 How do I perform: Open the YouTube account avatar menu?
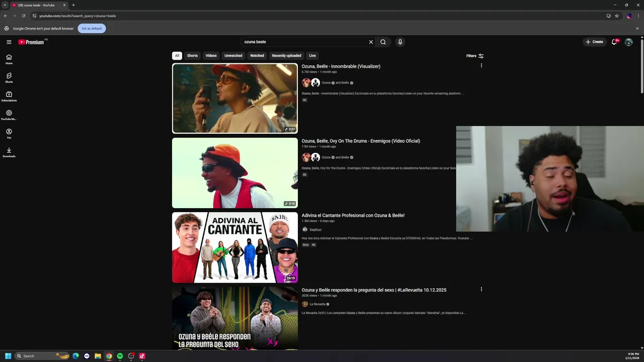click(x=628, y=42)
